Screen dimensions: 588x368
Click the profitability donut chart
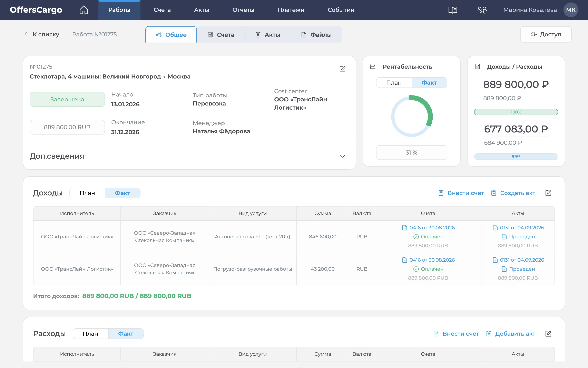pyautogui.click(x=411, y=116)
